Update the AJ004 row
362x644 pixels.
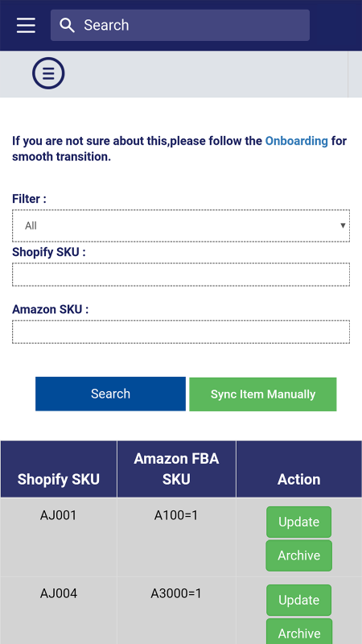click(298, 600)
